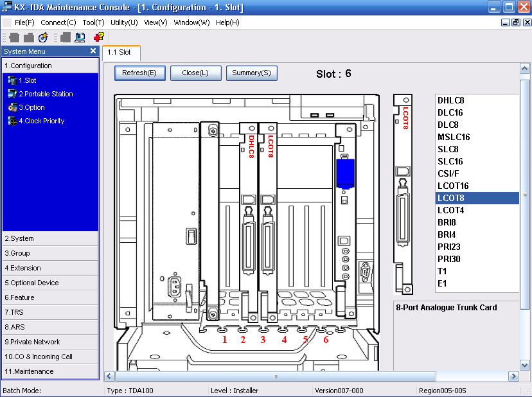The image size is (532, 397).
Task: Expand the 3.Group section
Action: [51, 253]
